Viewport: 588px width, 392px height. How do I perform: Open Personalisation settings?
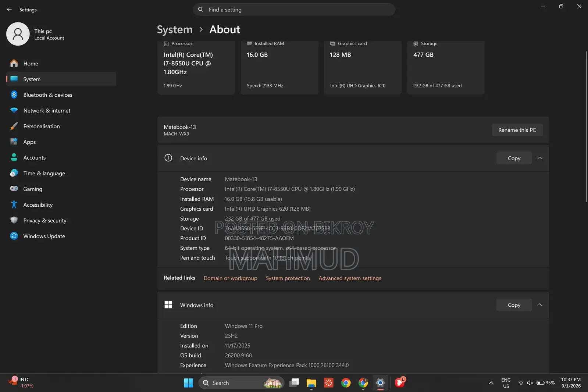click(61, 126)
